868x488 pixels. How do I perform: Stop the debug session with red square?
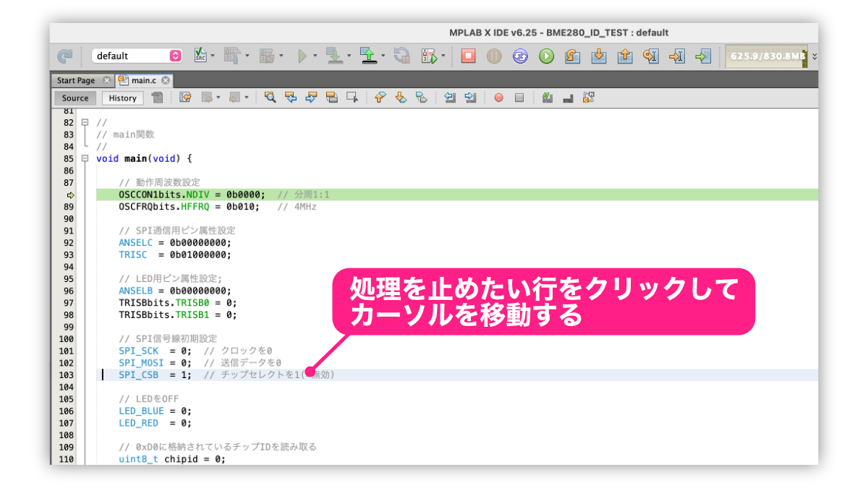468,56
